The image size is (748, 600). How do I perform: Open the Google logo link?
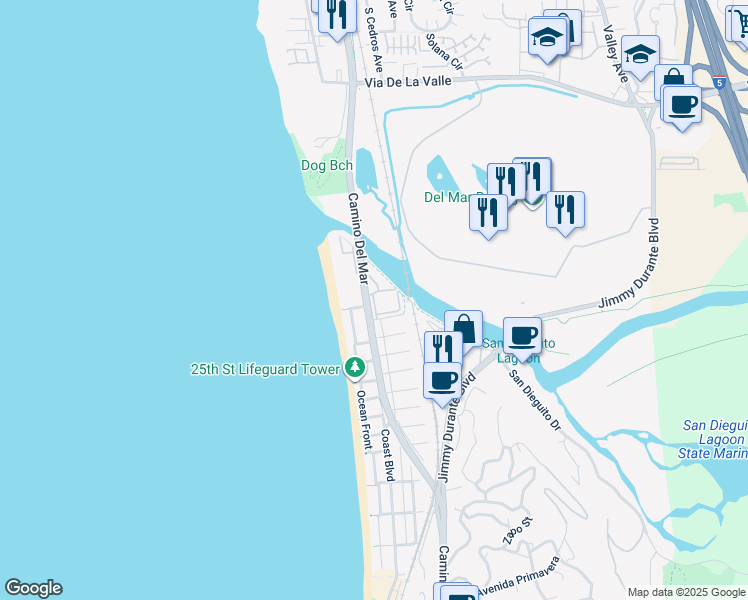(x=33, y=588)
